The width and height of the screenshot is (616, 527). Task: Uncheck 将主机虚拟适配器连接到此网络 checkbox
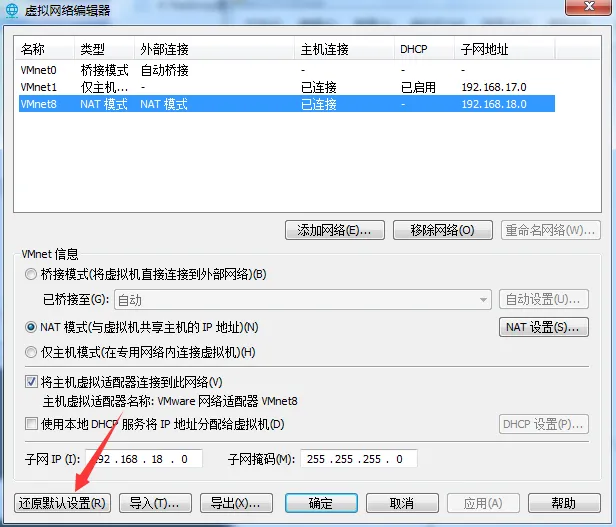(x=32, y=382)
